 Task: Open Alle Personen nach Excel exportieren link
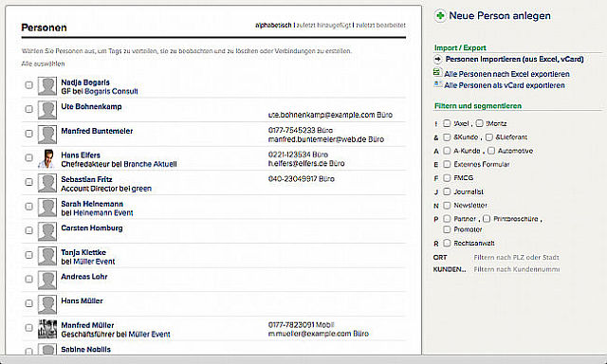506,74
